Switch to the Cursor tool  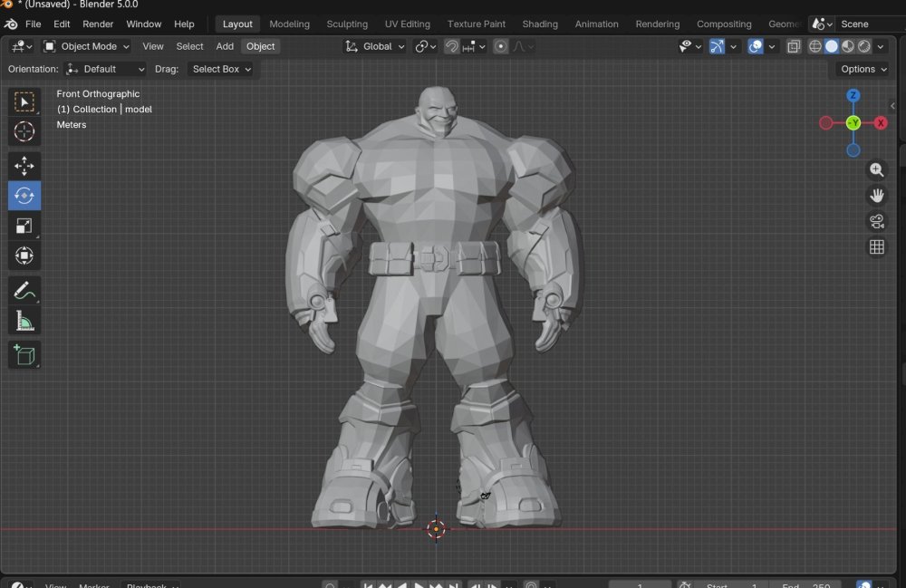click(x=24, y=132)
